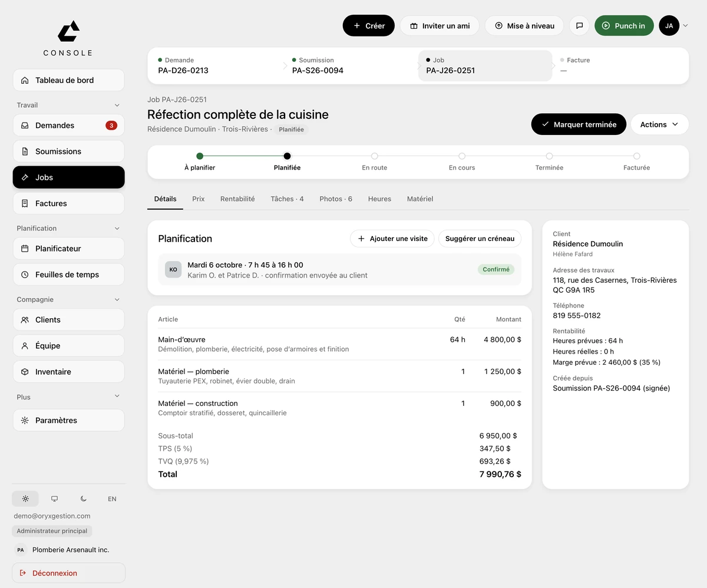Click the upward arrow icon in Mise à niveau
This screenshot has height=588, width=707.
pyautogui.click(x=499, y=26)
